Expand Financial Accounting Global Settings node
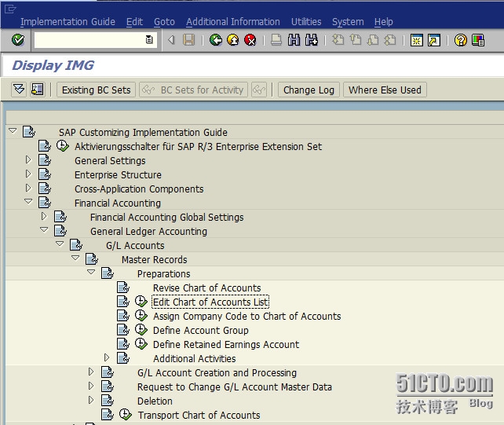Viewport: 504px width, 425px height. tap(44, 216)
